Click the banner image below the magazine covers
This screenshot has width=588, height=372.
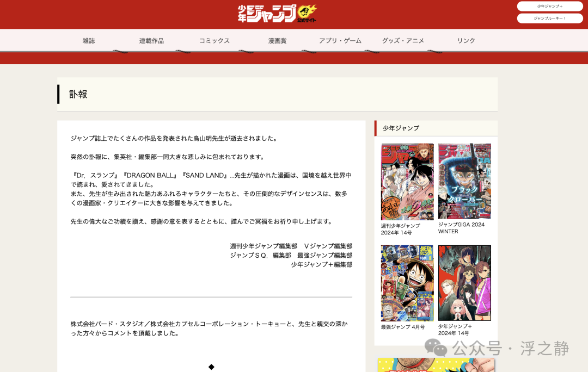[x=436, y=365]
